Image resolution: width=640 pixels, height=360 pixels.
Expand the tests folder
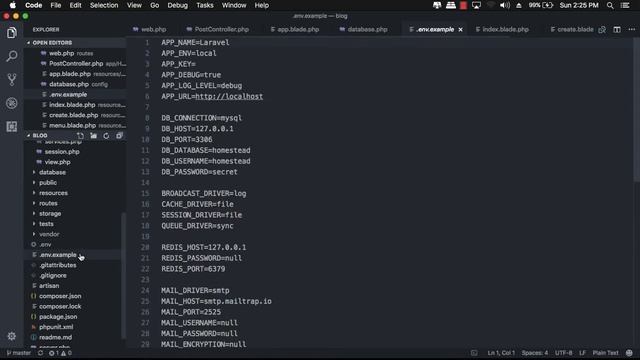click(x=46, y=224)
